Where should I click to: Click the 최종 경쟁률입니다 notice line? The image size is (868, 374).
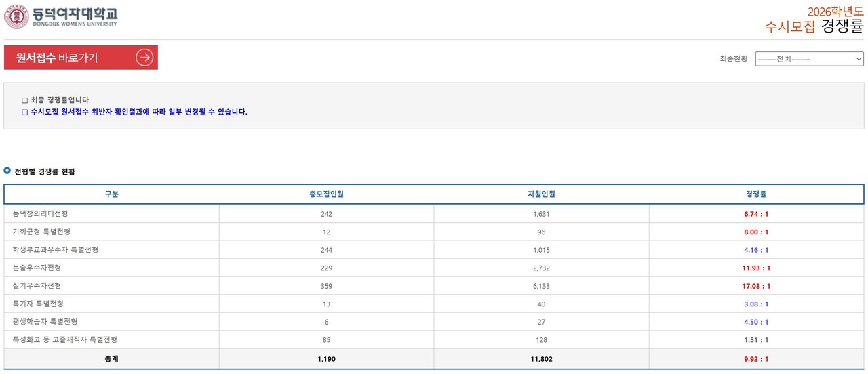(x=56, y=100)
